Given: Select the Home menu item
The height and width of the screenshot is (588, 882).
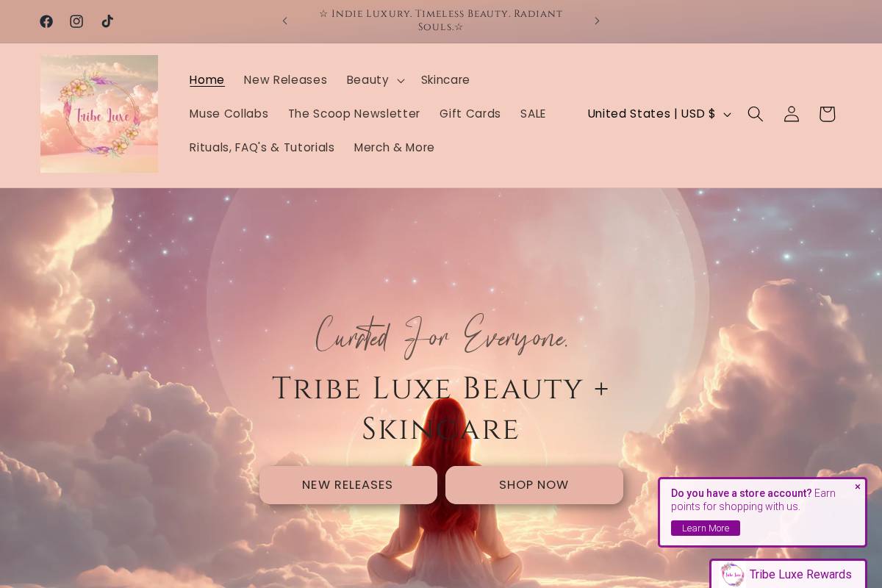Looking at the screenshot, I should [207, 80].
